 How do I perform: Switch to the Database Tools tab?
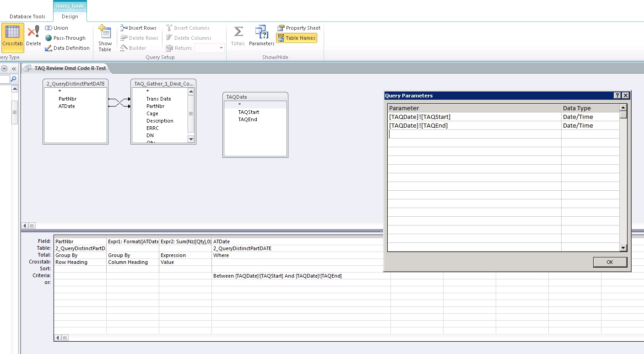(x=27, y=16)
